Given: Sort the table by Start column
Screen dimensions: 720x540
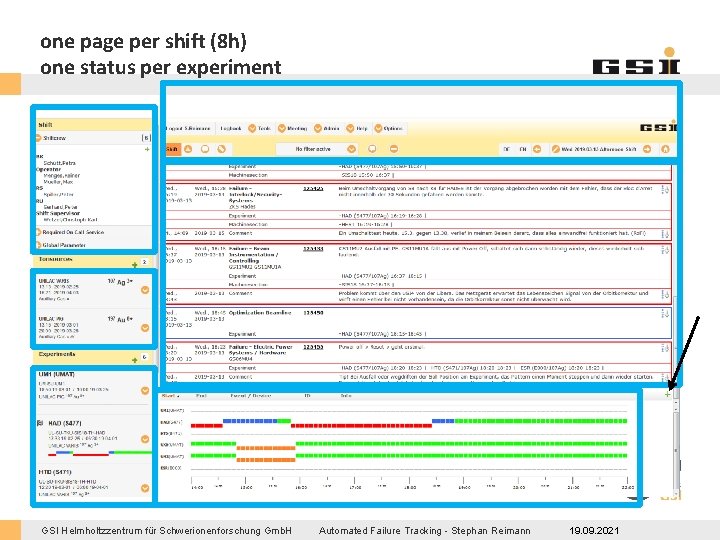Looking at the screenshot, I should tap(170, 395).
